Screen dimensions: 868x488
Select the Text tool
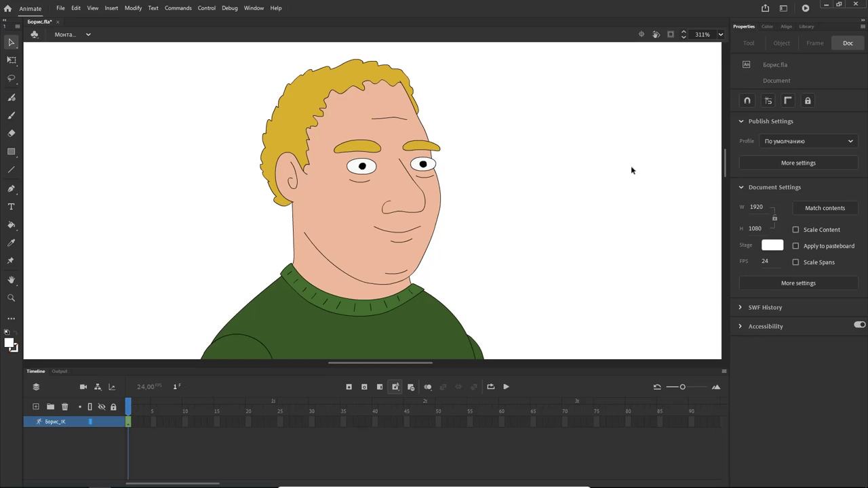12,207
